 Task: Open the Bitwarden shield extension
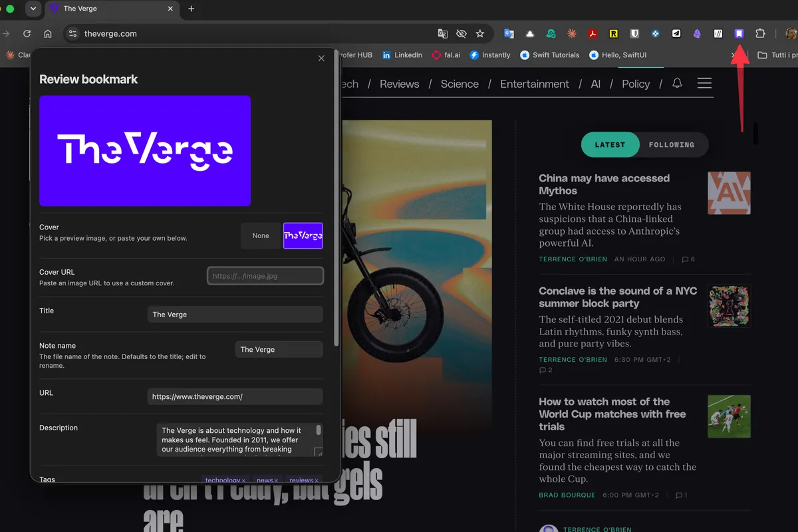pos(634,33)
